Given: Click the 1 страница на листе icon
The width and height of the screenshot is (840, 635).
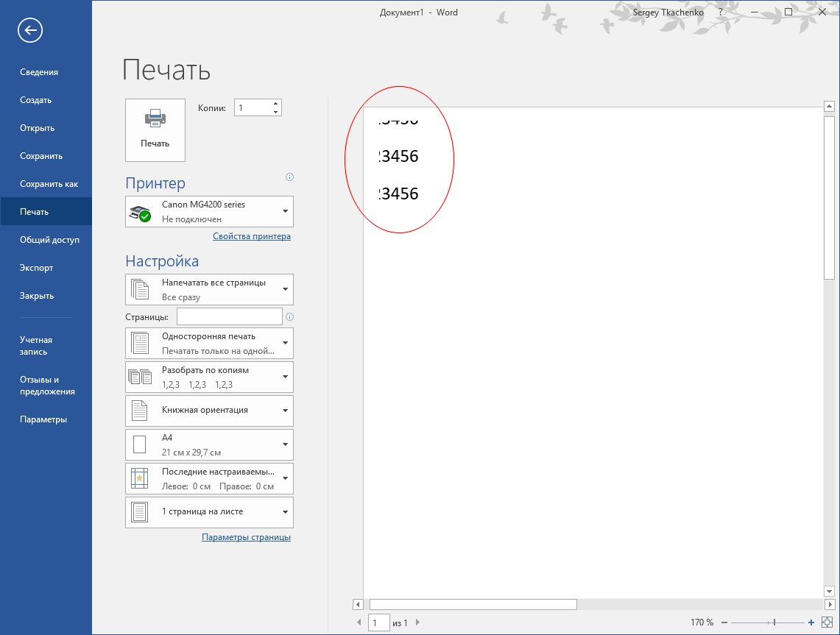Looking at the screenshot, I should click(139, 512).
